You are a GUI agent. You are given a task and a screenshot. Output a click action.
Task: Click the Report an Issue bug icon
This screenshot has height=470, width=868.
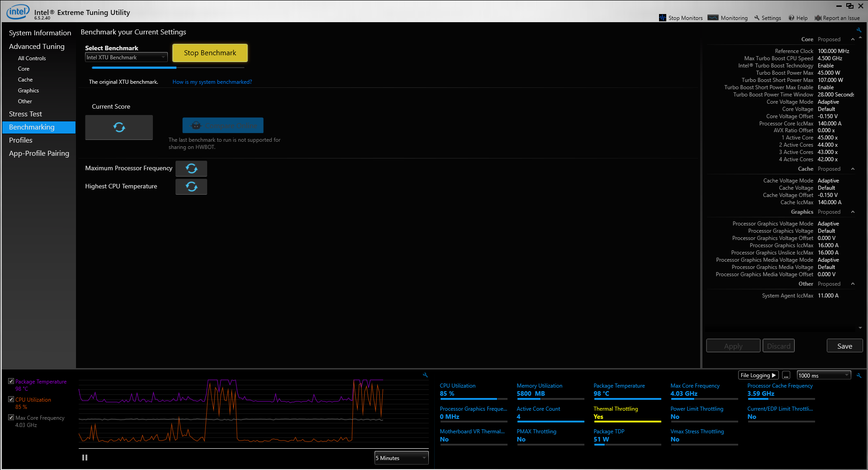coord(818,18)
